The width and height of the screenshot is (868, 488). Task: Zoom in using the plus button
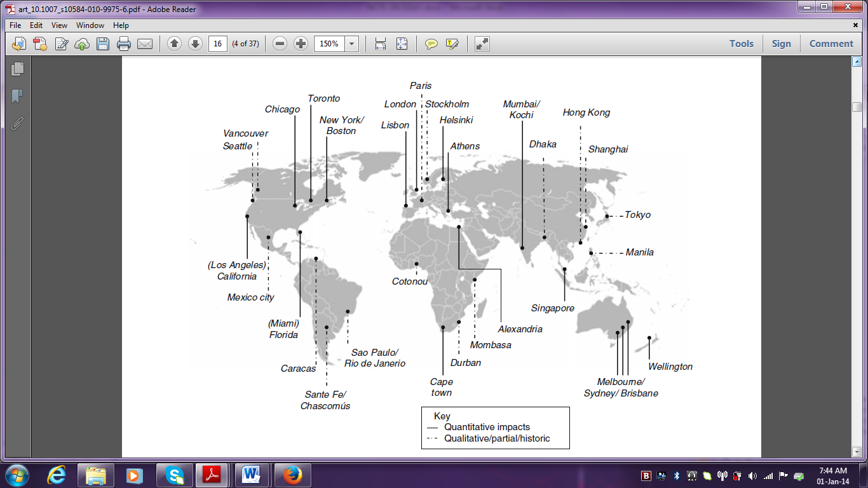[x=301, y=44]
